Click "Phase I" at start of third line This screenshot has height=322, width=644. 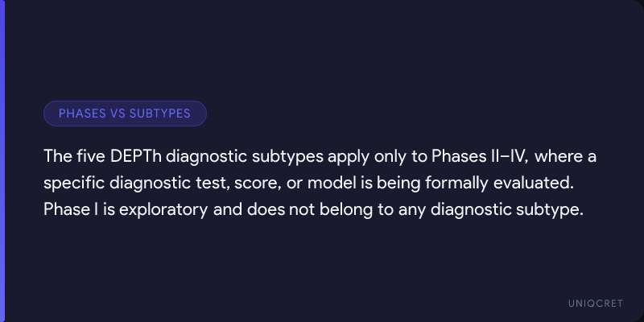[68, 209]
